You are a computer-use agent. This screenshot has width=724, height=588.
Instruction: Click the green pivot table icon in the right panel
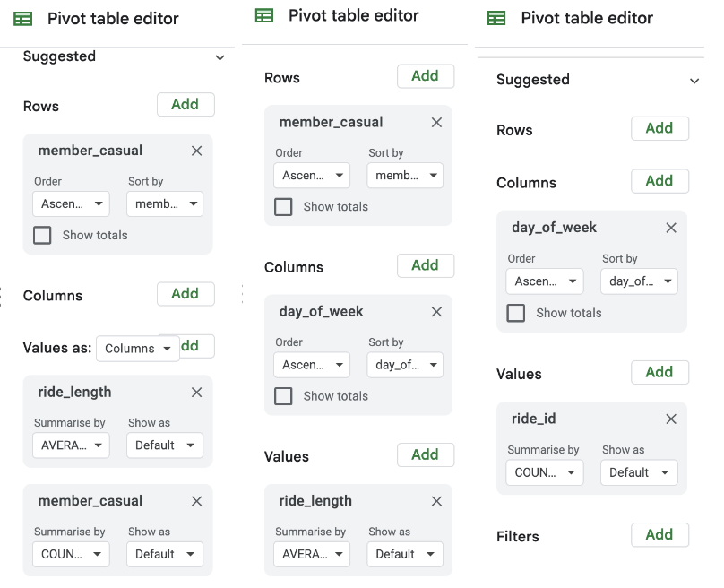(x=498, y=18)
